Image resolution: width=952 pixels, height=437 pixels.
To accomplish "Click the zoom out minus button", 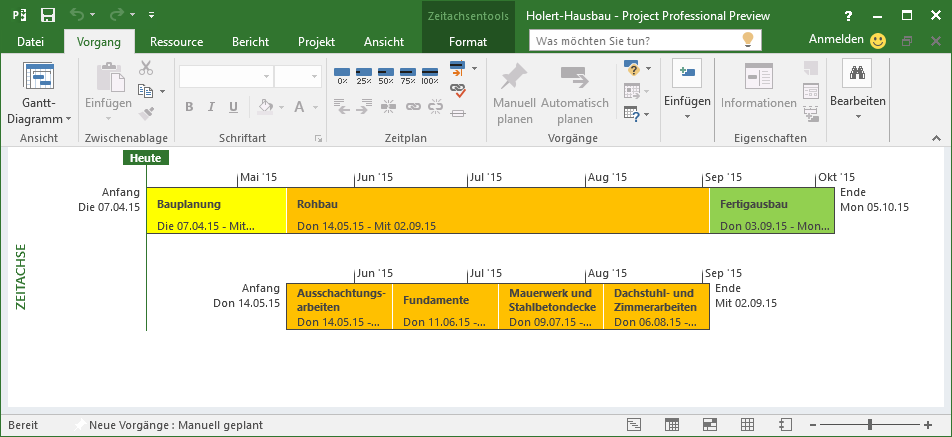I will tap(814, 425).
